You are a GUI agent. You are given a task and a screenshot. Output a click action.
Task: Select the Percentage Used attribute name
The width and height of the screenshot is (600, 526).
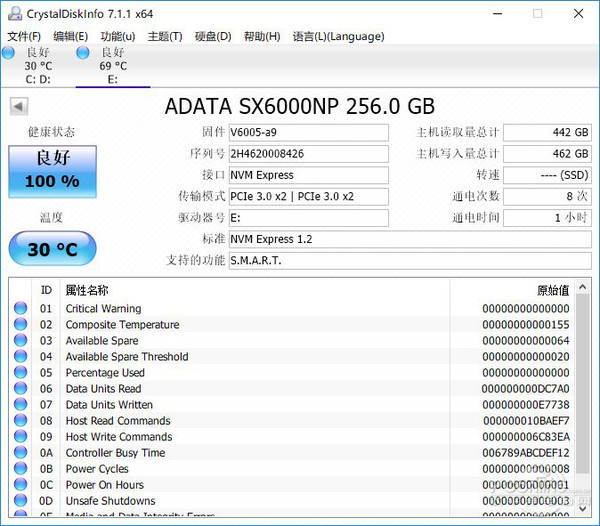(x=105, y=373)
